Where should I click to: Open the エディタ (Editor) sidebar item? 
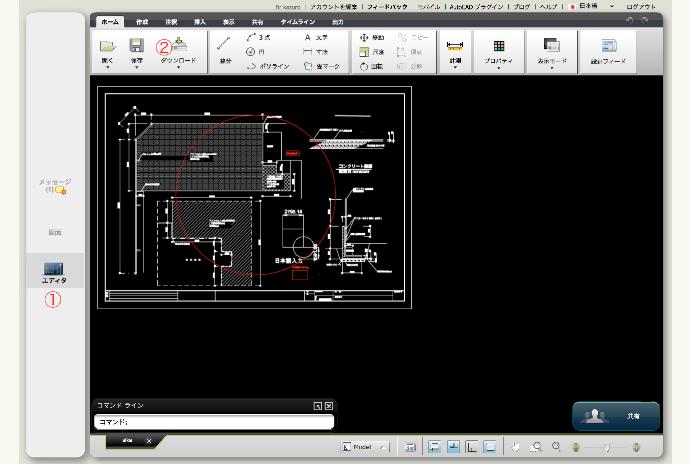coord(55,273)
